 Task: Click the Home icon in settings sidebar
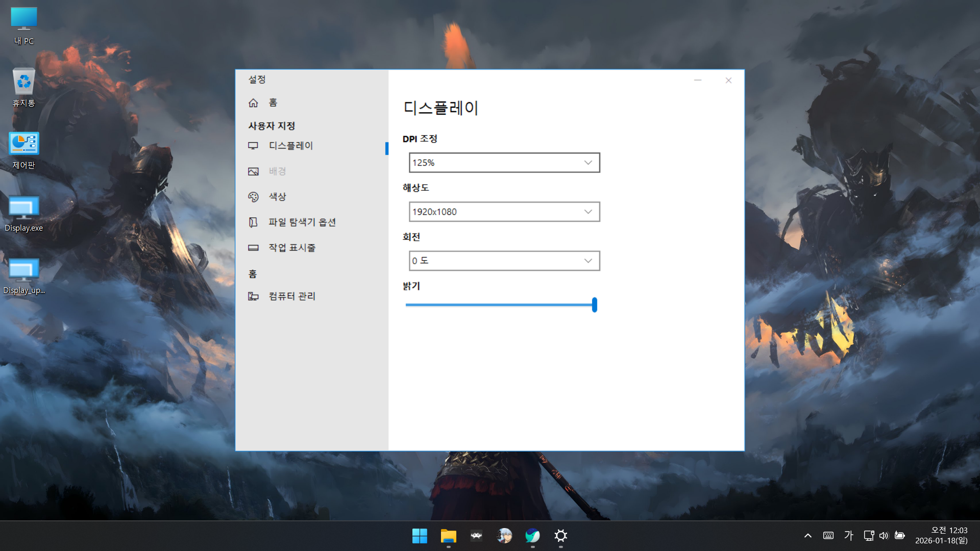coord(253,103)
